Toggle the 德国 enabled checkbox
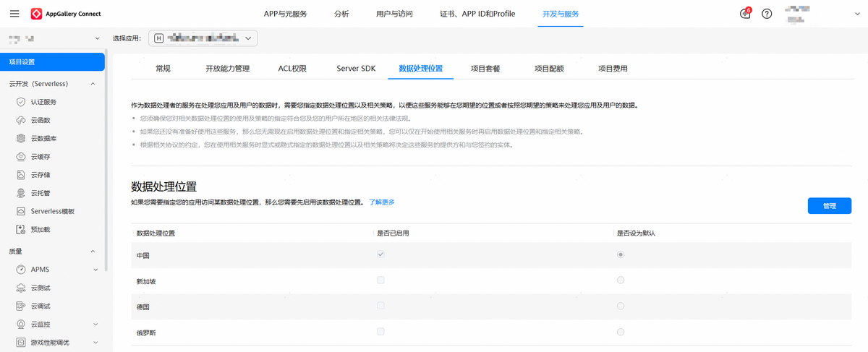Viewport: 868px width, 352px height. [x=380, y=306]
